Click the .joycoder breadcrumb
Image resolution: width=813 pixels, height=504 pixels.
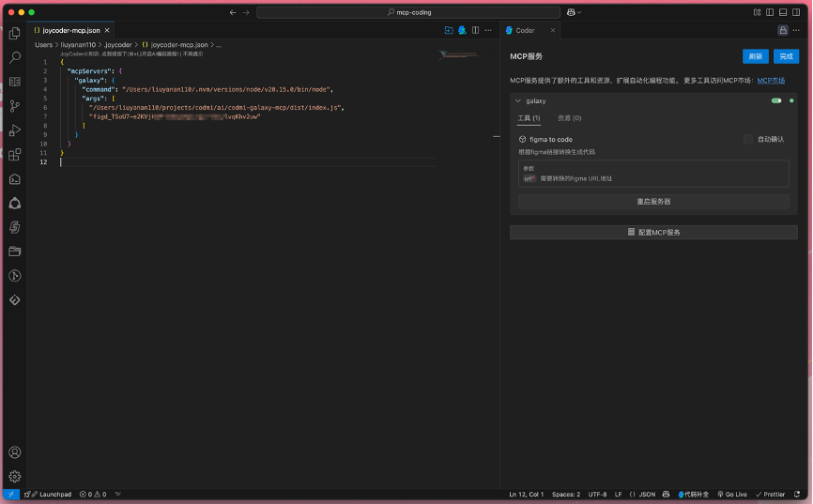click(118, 45)
